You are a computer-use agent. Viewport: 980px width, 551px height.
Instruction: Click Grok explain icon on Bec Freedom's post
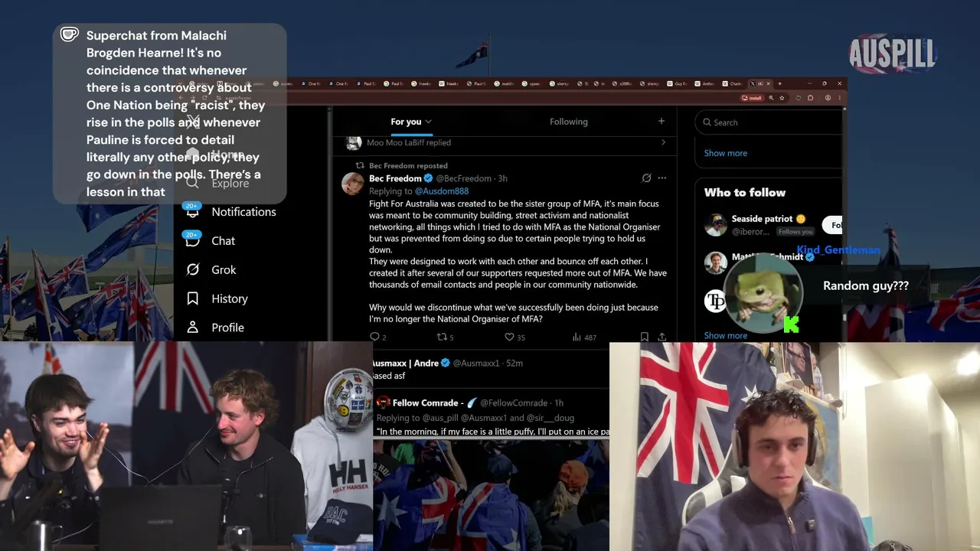[646, 178]
